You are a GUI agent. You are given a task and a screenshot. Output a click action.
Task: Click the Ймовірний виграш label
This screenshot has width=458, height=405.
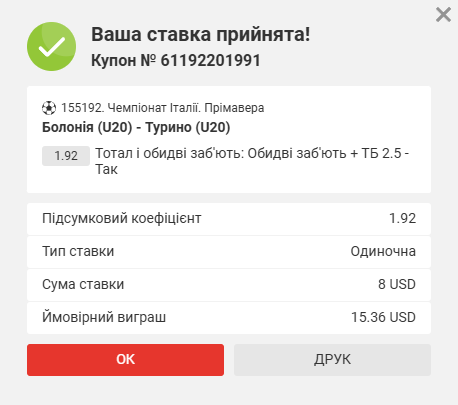pyautogui.click(x=104, y=317)
